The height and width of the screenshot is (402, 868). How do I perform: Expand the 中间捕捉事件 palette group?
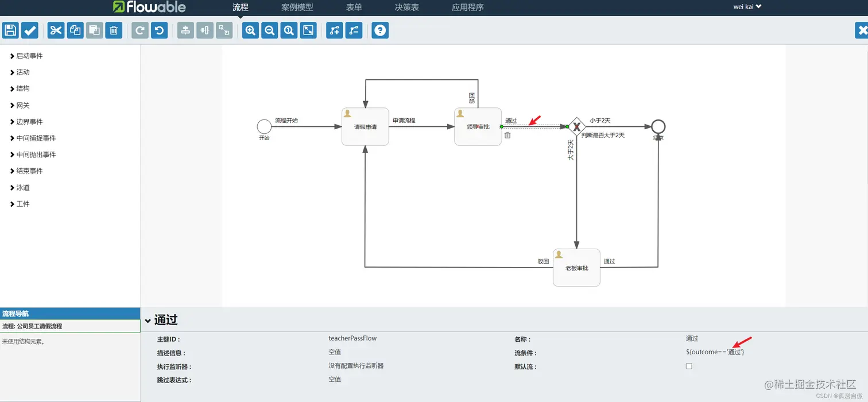coord(33,138)
